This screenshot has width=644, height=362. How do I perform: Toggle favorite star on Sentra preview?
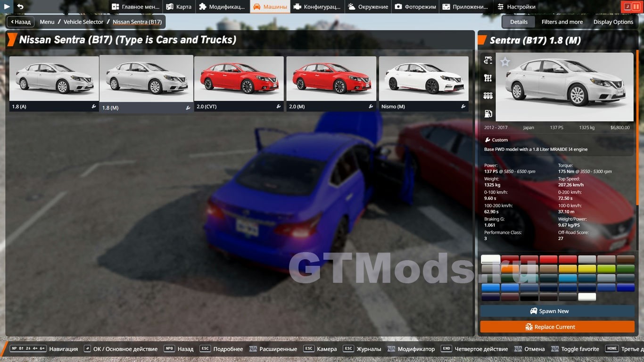(x=505, y=62)
